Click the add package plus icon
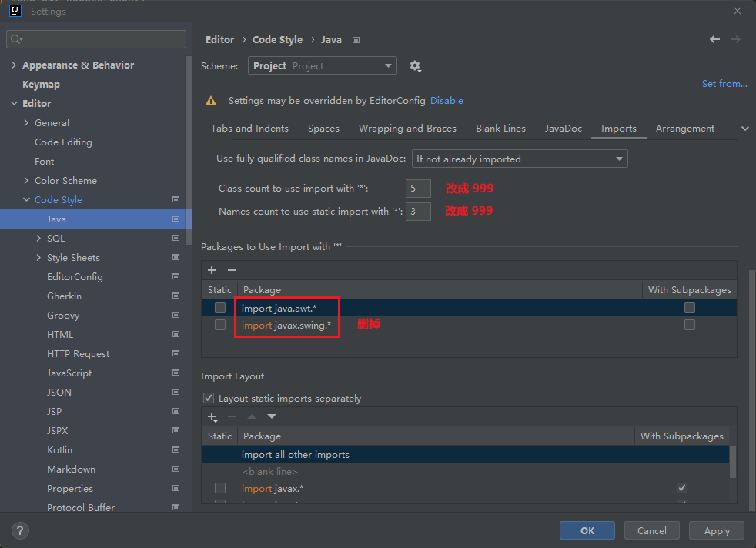This screenshot has height=548, width=756. click(x=211, y=270)
